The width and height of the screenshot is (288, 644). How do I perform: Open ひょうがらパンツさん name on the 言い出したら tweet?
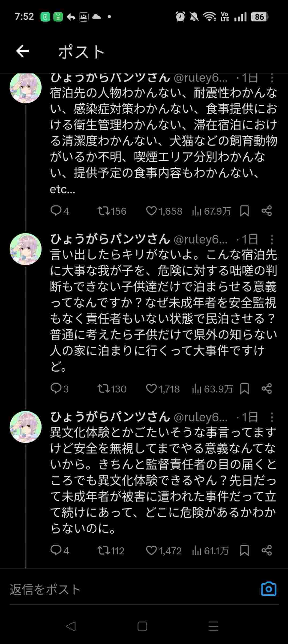tap(110, 239)
